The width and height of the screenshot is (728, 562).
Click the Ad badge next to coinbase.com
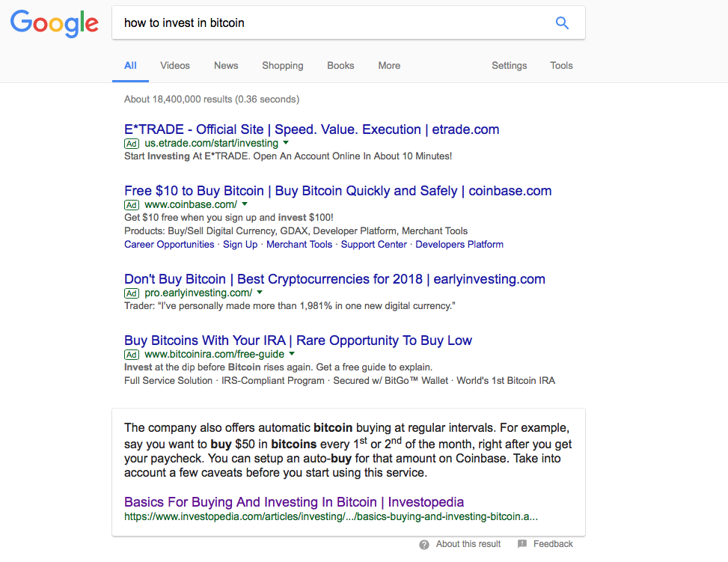point(132,204)
